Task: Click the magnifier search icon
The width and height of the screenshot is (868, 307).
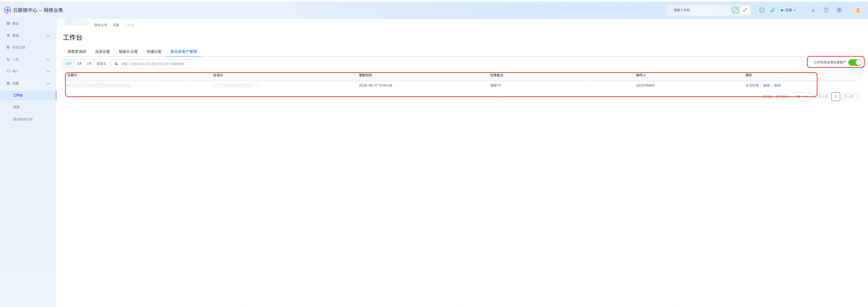Action: (116, 64)
